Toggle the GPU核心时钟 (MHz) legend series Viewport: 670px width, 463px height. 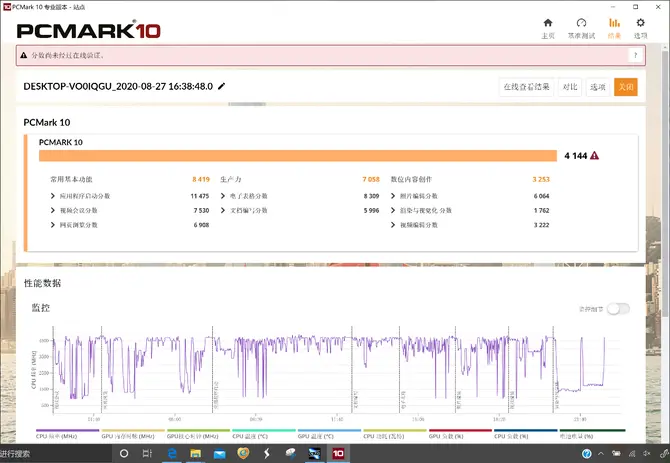(198, 434)
